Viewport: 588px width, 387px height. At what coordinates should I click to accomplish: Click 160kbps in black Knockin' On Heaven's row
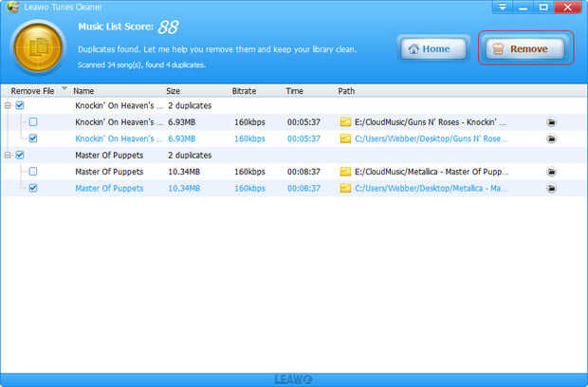tap(249, 122)
